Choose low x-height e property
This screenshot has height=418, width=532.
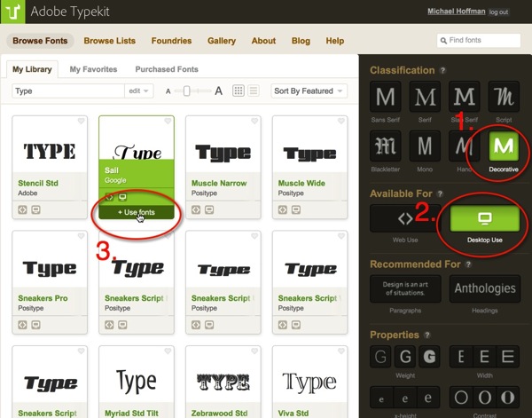pos(381,398)
